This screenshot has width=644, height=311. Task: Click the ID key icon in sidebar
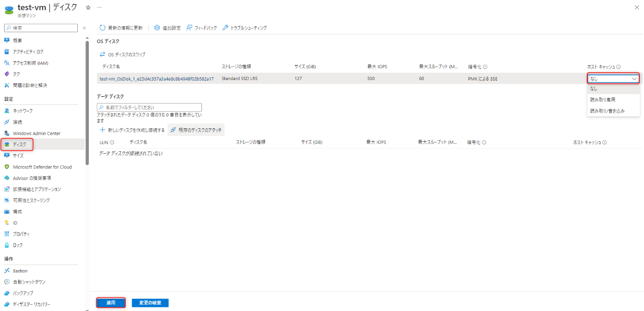tap(7, 223)
